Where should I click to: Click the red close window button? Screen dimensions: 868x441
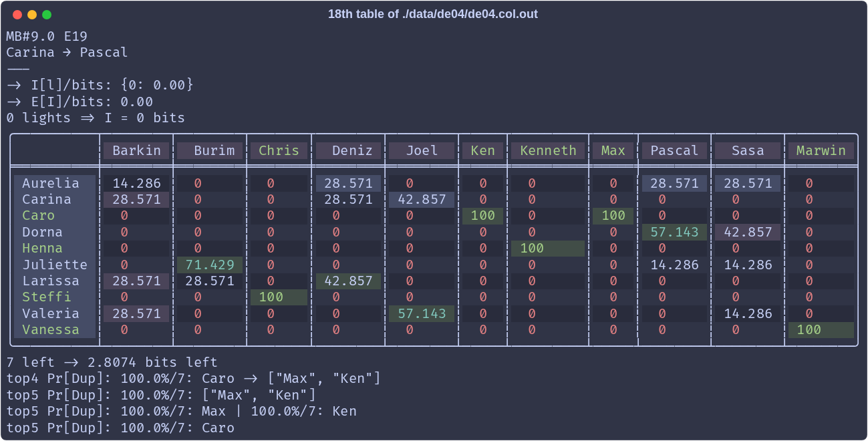tap(17, 15)
